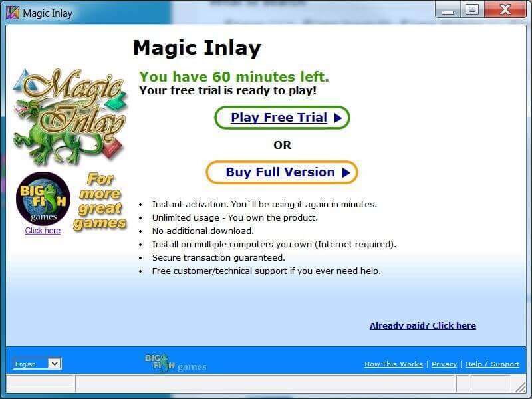532x399 pixels.
Task: Follow the 'Click here' link under Big Fish logo
Action: (x=43, y=231)
